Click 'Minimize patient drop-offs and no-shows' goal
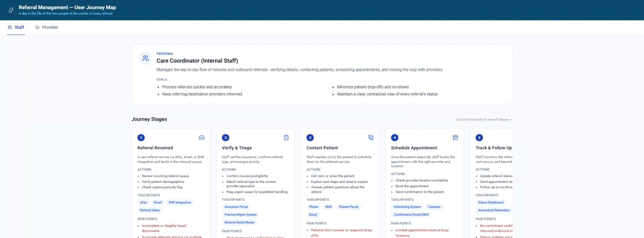The image size is (644, 238). coord(373,87)
